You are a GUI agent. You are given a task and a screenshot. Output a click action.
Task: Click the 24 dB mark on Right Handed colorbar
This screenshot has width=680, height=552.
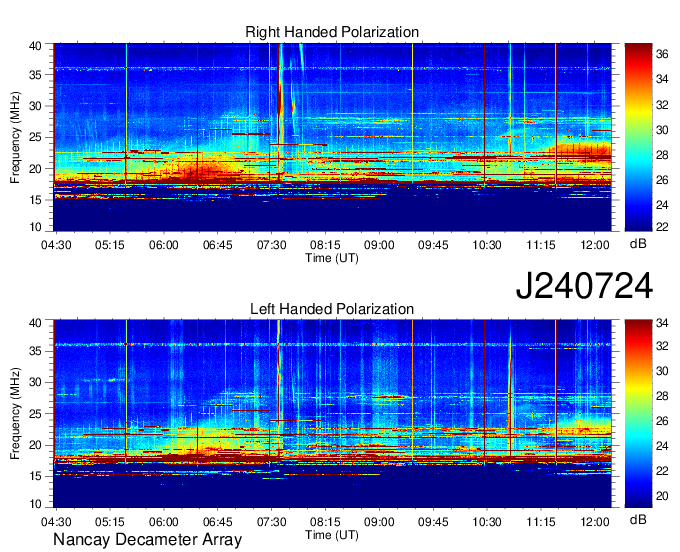click(x=662, y=205)
